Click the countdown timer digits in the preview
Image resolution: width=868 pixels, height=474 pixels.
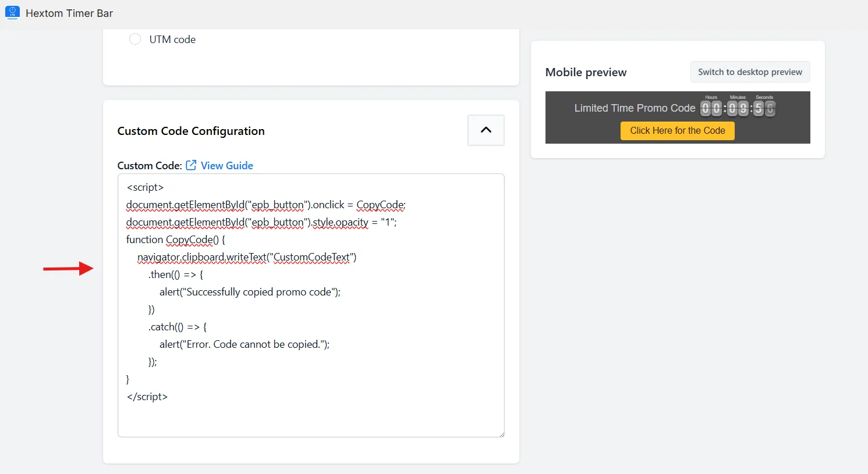[738, 108]
